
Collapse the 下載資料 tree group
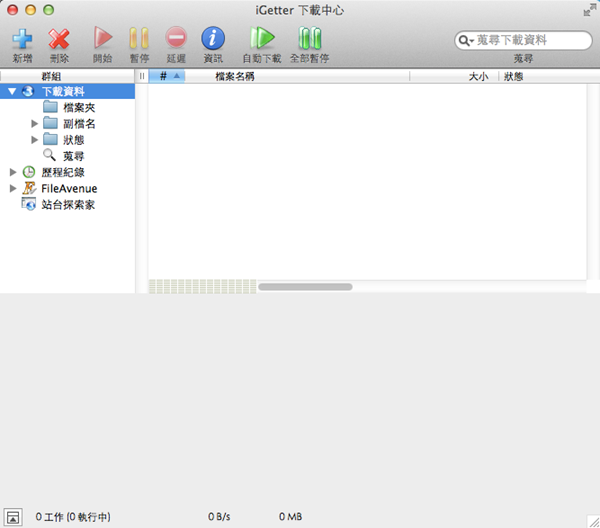(12, 92)
